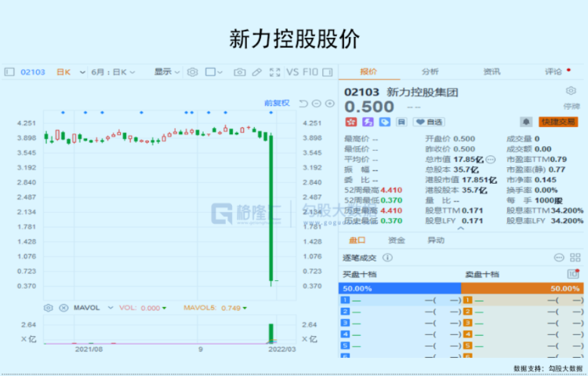Open the 资金 tab

pos(397,240)
